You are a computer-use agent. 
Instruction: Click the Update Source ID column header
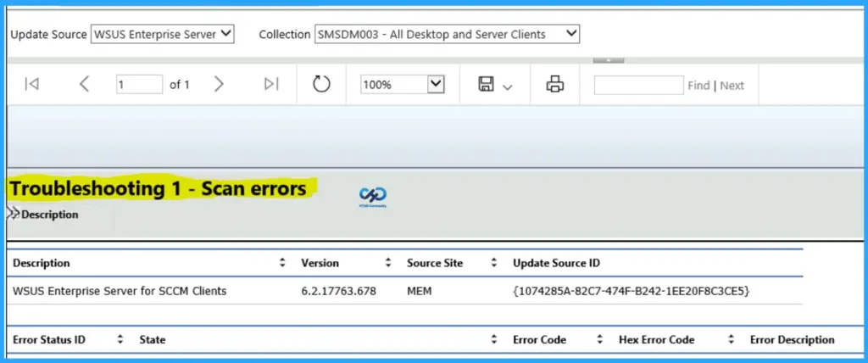click(x=556, y=263)
